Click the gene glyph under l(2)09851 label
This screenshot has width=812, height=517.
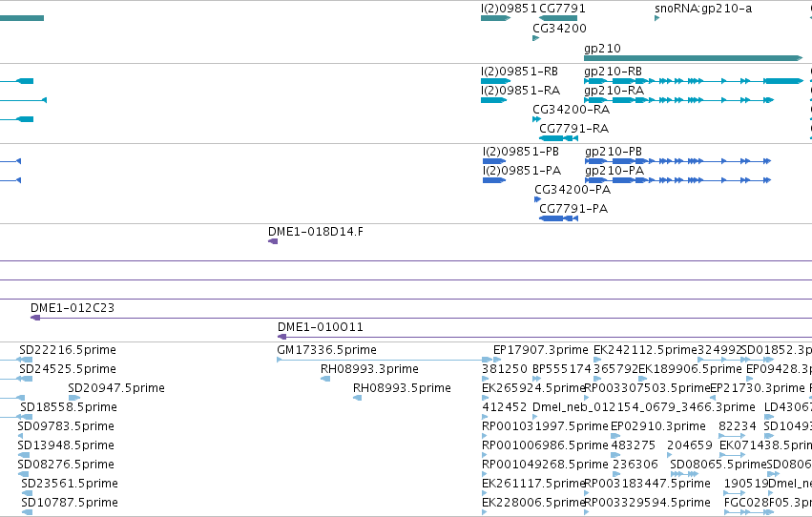[495, 18]
